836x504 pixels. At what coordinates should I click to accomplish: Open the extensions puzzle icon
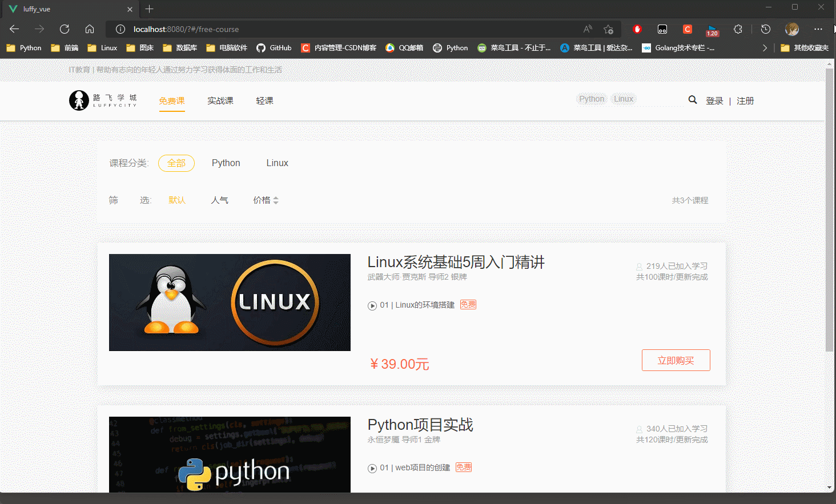pyautogui.click(x=738, y=29)
